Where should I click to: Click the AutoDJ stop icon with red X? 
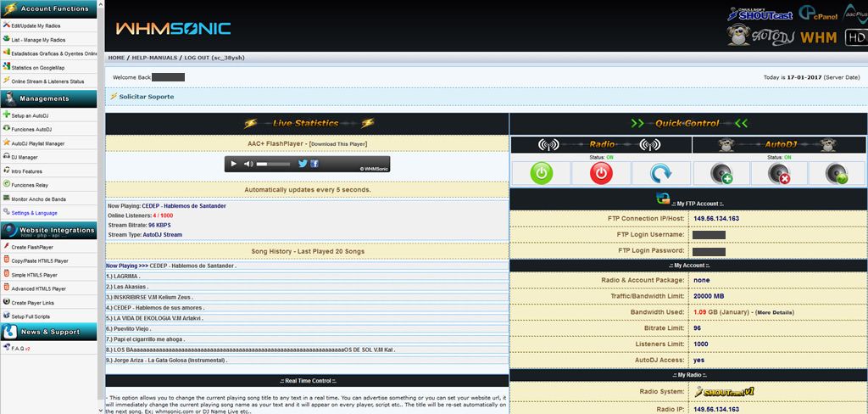[x=782, y=173]
